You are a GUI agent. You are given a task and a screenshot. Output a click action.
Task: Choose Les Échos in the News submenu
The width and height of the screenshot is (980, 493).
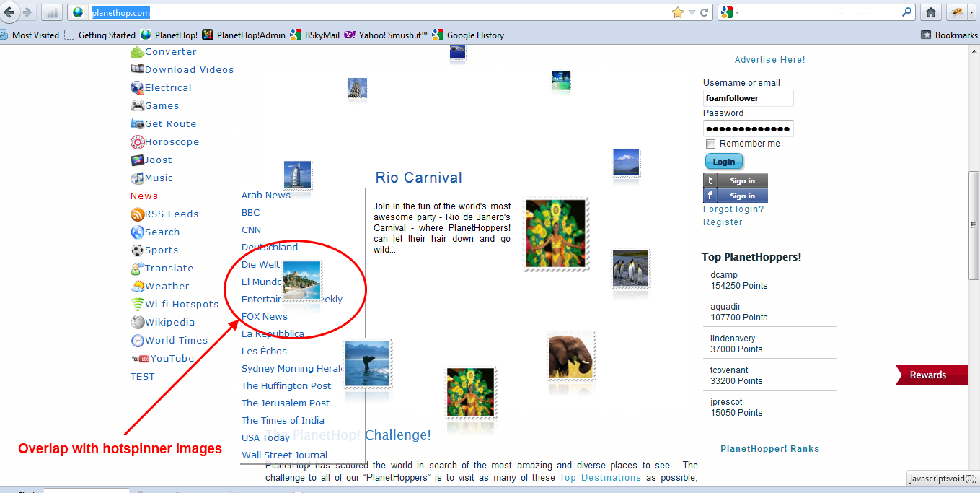(264, 352)
